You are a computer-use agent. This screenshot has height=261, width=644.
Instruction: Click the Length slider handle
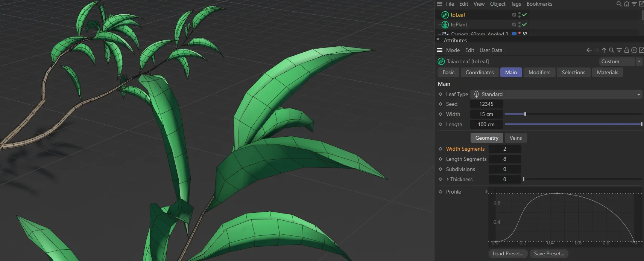pos(641,124)
